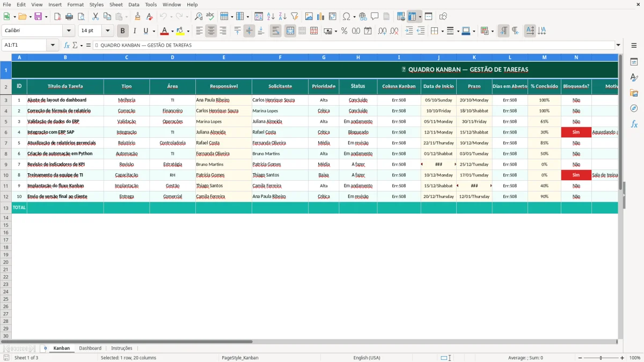
Task: Format cell as date
Action: coord(368,31)
